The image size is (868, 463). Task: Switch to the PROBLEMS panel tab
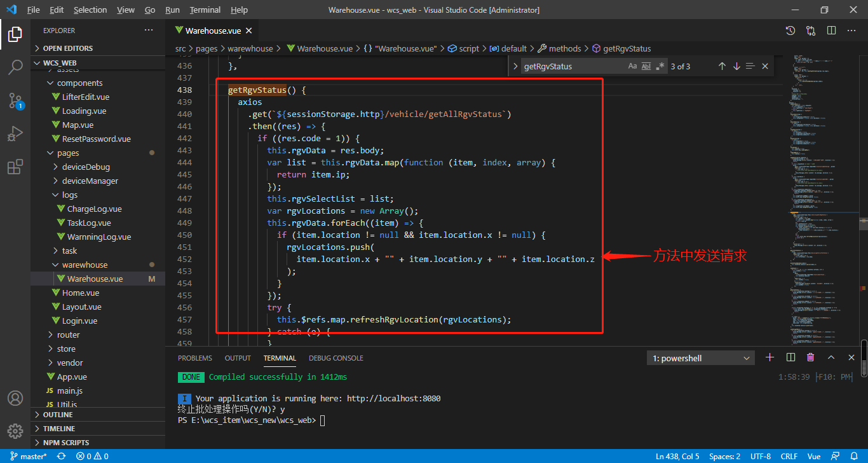click(x=195, y=358)
